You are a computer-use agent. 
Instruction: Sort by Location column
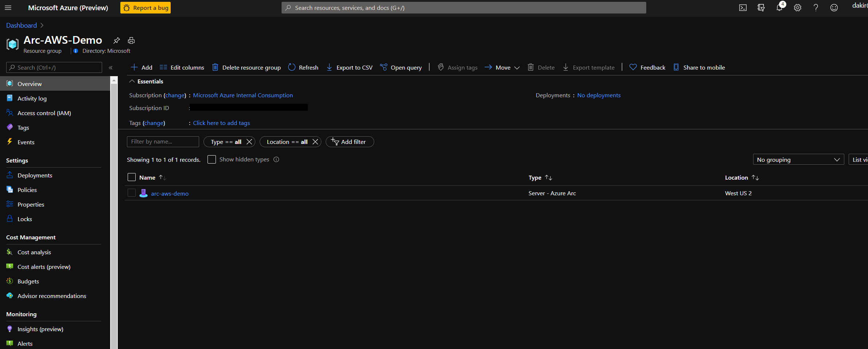[x=742, y=177]
